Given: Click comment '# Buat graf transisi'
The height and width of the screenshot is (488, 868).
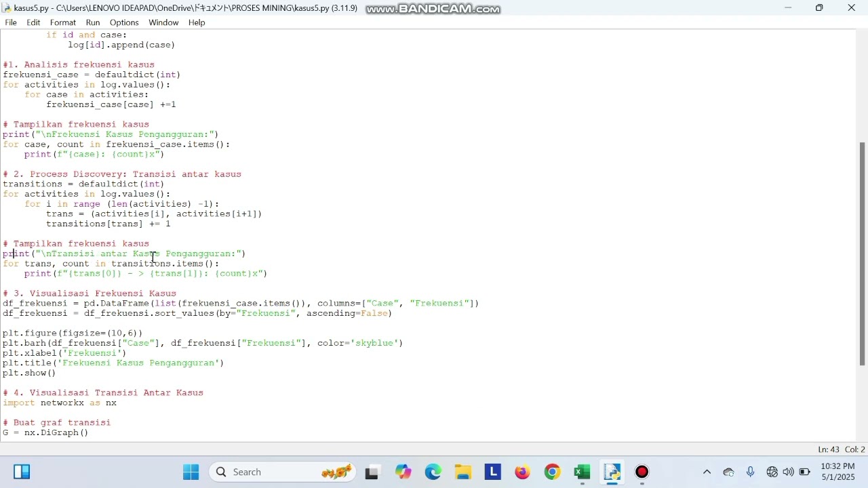Looking at the screenshot, I should click(57, 422).
